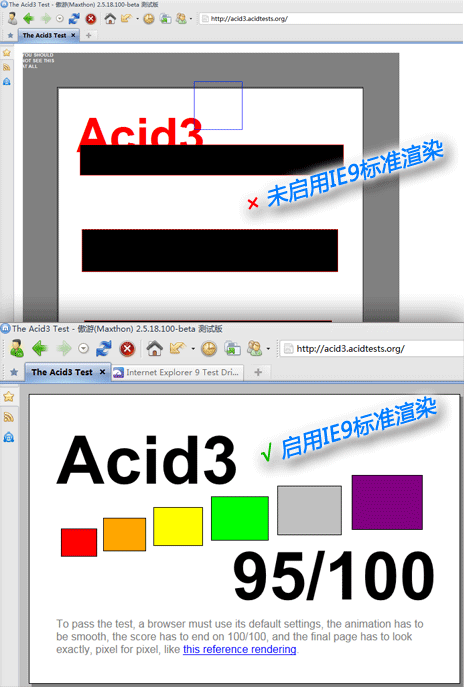
Task: Close The Acid3 Test tab in lower window
Action: [102, 372]
